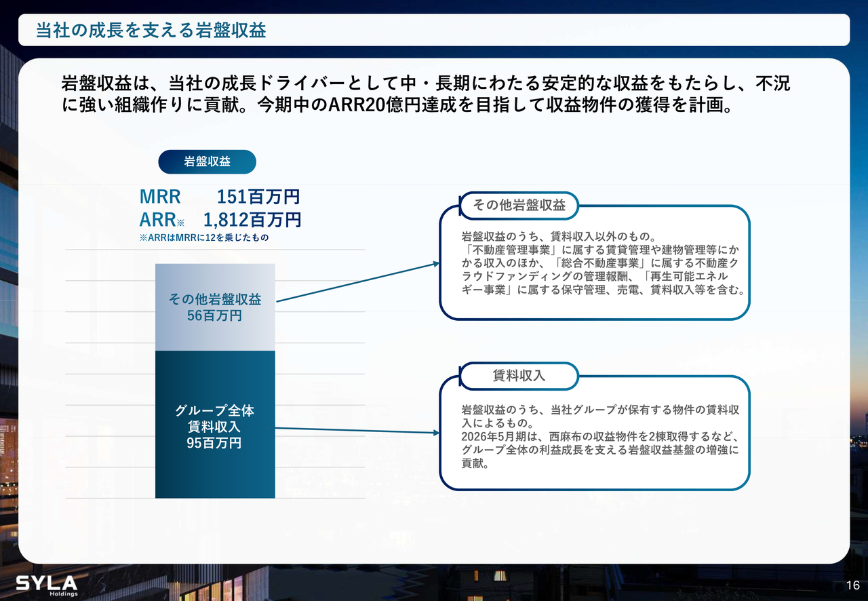Click the headline paragraph mentioning ARR20億円達成
Image resolution: width=868 pixels, height=601 pixels.
pyautogui.click(x=425, y=96)
